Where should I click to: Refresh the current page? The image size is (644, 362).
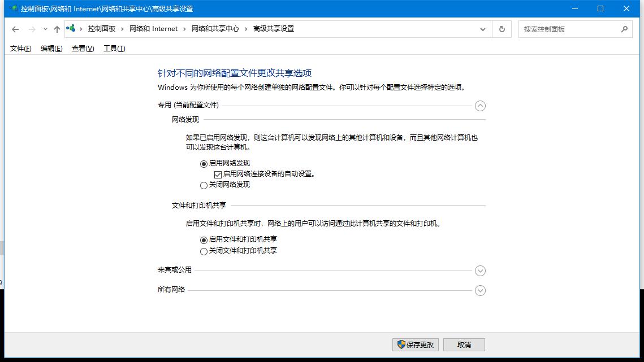(502, 28)
